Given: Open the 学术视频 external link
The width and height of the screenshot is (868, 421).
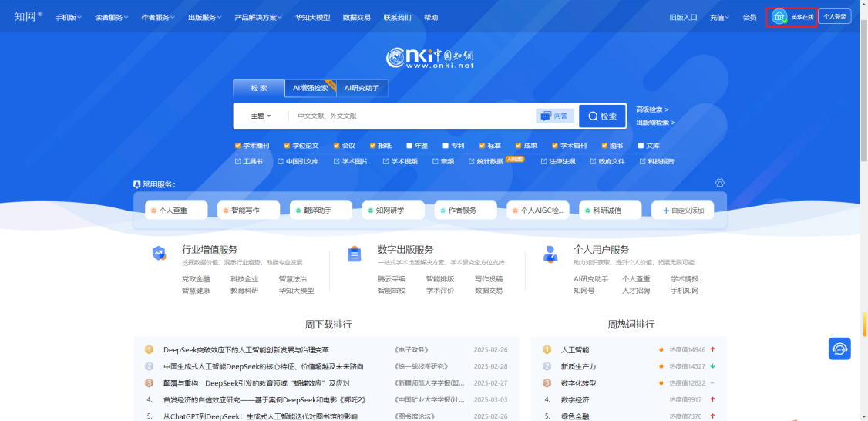Looking at the screenshot, I should (x=400, y=162).
